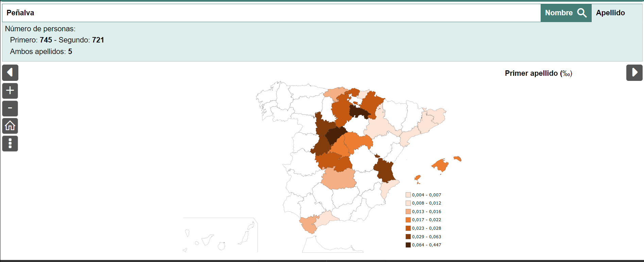Zoom out with the minus button
The image size is (644, 262).
click(x=10, y=108)
